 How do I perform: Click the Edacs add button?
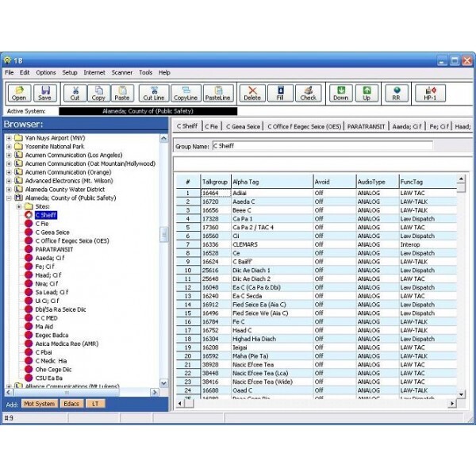click(71, 404)
